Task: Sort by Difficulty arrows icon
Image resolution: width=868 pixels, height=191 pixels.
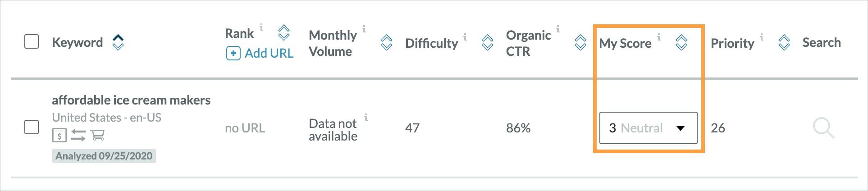Action: coord(487,43)
